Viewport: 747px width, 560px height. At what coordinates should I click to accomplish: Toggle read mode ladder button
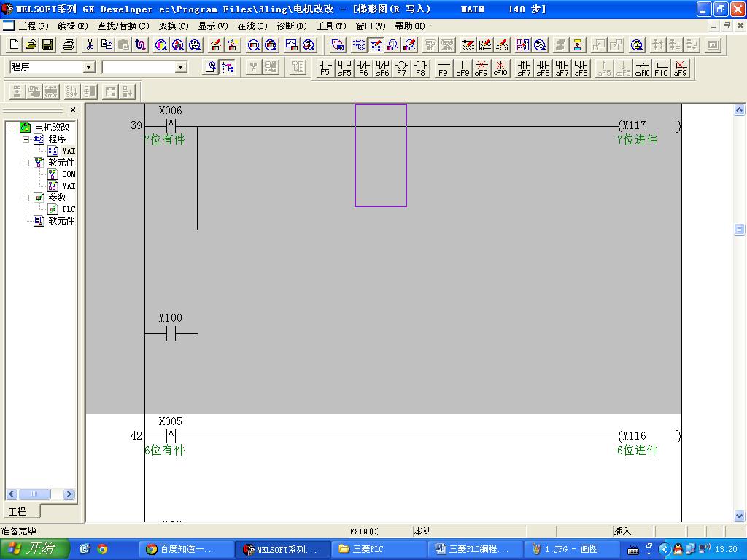coord(359,45)
